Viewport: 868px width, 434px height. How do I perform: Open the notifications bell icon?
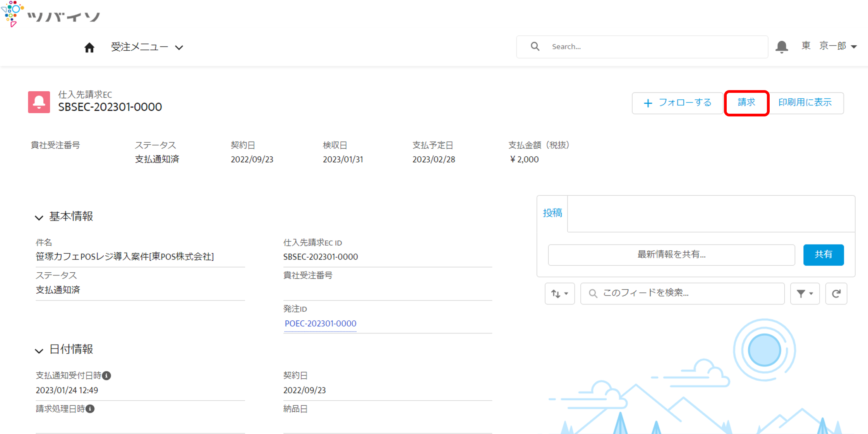point(782,47)
